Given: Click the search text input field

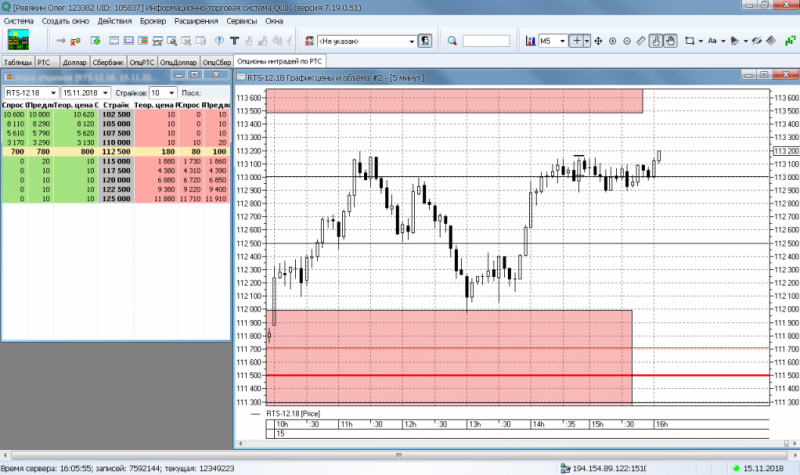Looking at the screenshot, I should (486, 41).
